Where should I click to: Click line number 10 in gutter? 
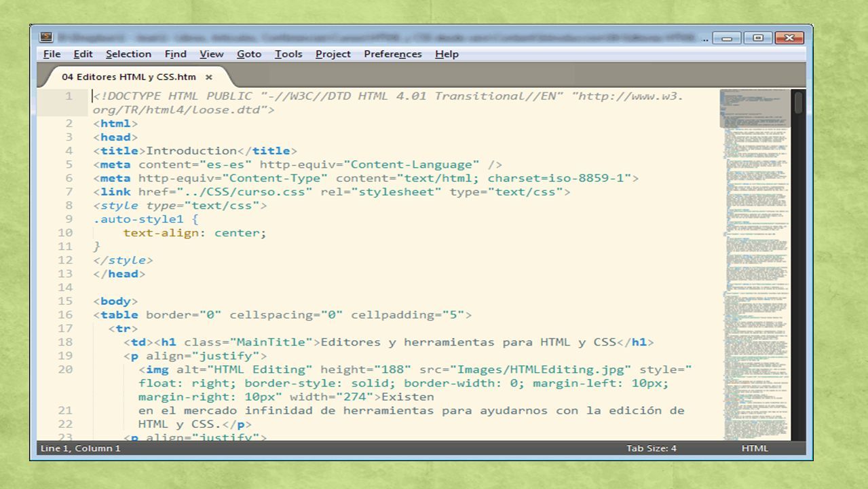point(65,233)
